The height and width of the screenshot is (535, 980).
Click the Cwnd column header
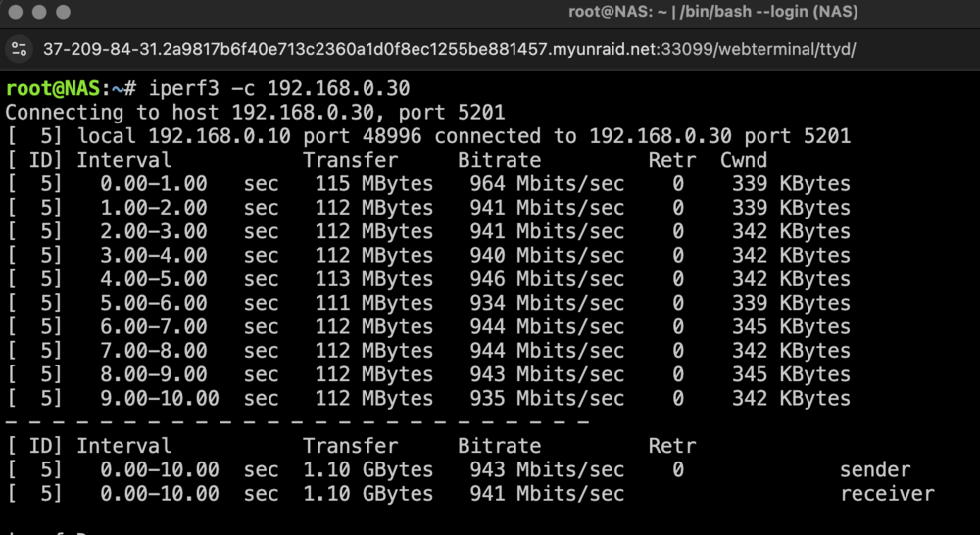743,160
